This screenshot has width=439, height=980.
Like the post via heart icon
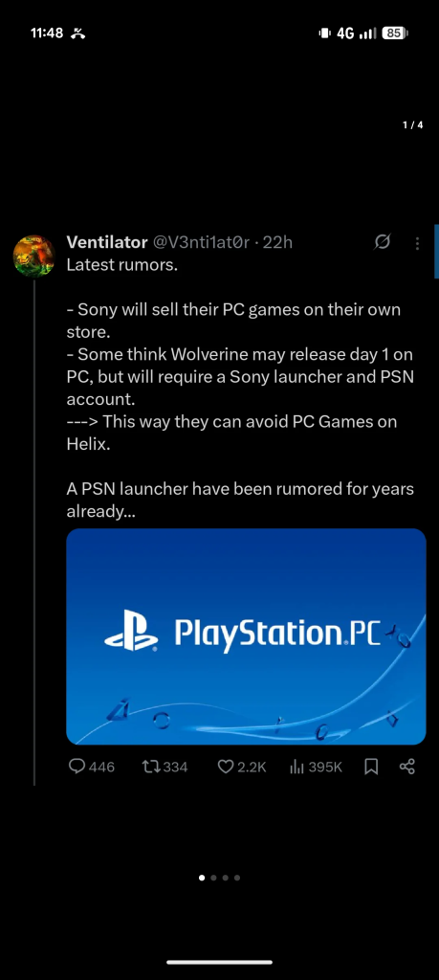(226, 767)
